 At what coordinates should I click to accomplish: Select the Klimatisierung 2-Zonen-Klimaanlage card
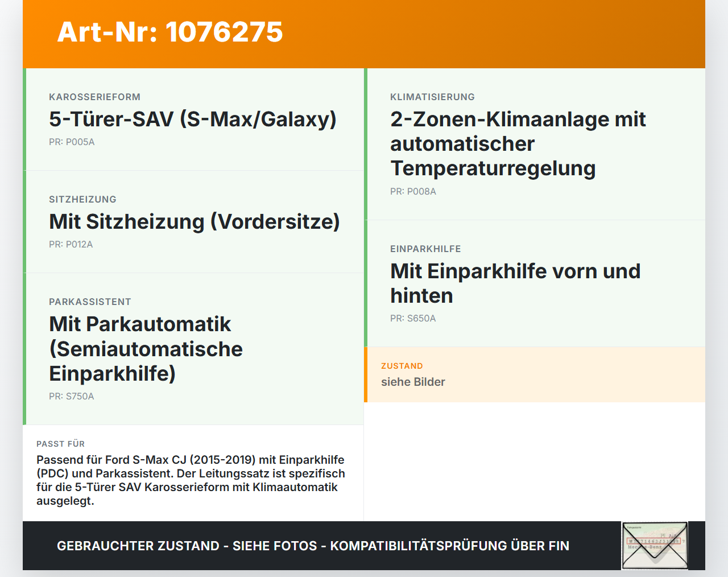535,144
